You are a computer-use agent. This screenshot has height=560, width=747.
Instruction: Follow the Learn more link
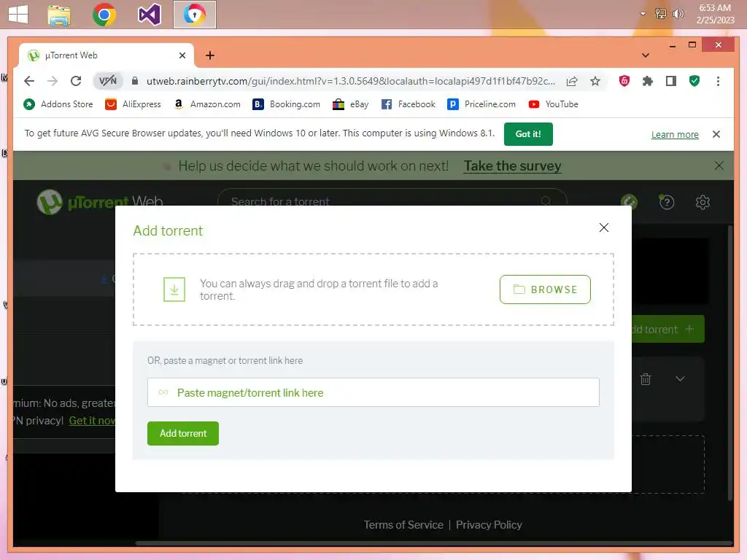pos(675,135)
